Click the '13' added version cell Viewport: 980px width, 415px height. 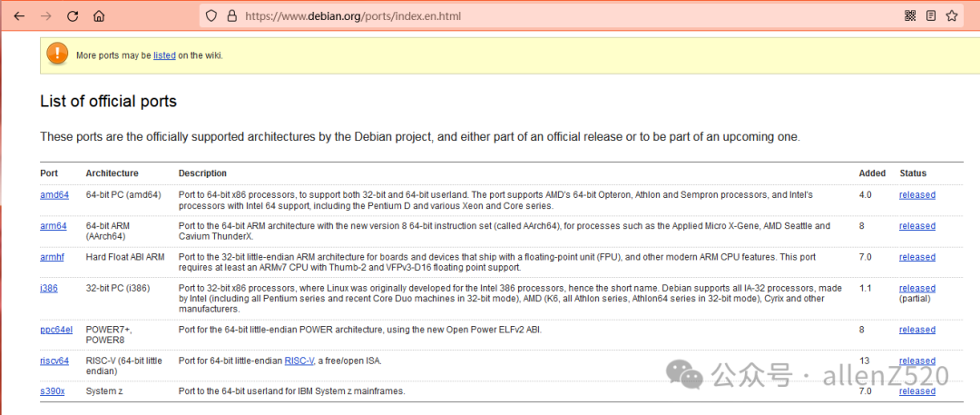click(x=864, y=361)
